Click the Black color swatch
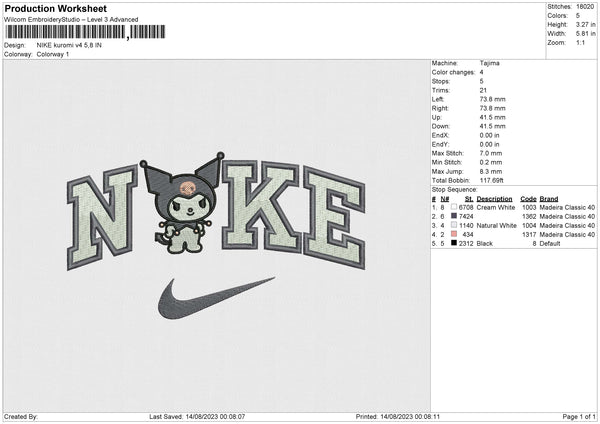The height and width of the screenshot is (424, 600). point(454,243)
